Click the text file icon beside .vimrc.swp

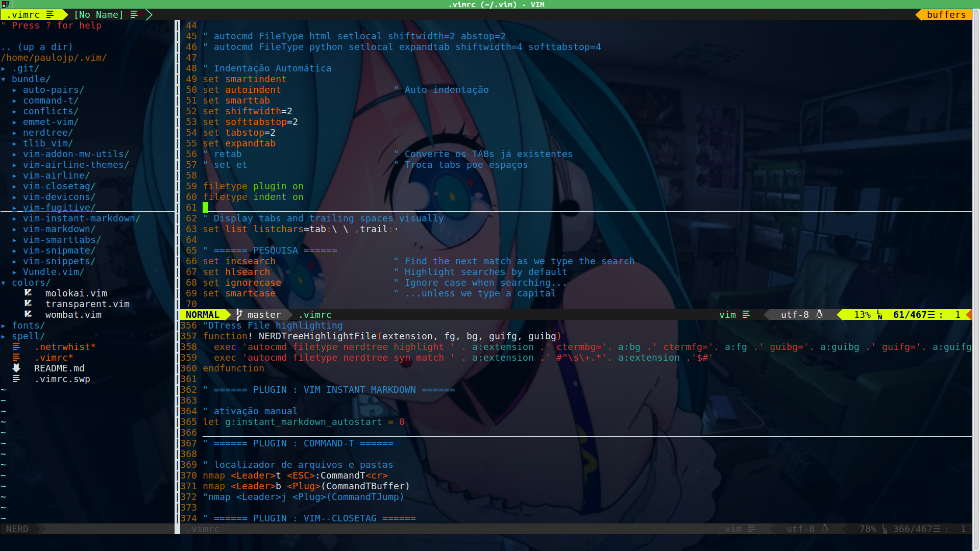16,379
